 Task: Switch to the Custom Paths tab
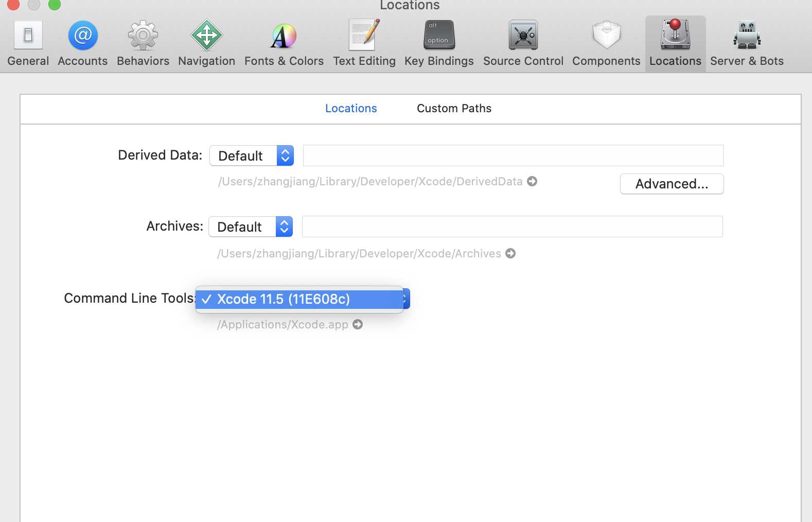pyautogui.click(x=454, y=108)
